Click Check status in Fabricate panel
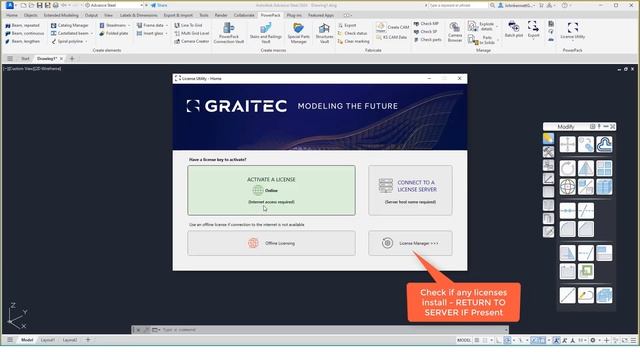This screenshot has height=360, width=640. [x=352, y=33]
